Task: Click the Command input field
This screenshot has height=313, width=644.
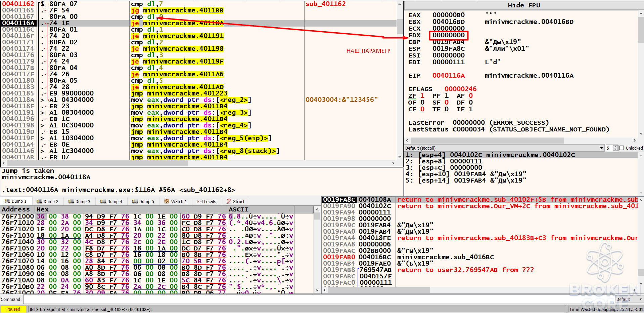Action: point(319,299)
